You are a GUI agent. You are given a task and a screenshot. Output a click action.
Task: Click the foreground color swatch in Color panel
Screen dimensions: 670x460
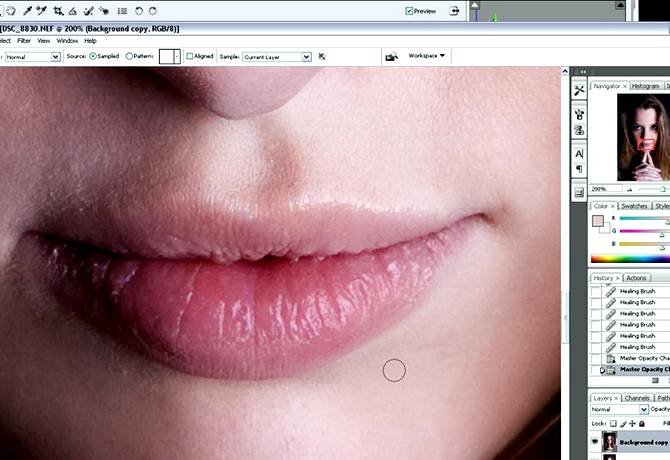click(597, 220)
